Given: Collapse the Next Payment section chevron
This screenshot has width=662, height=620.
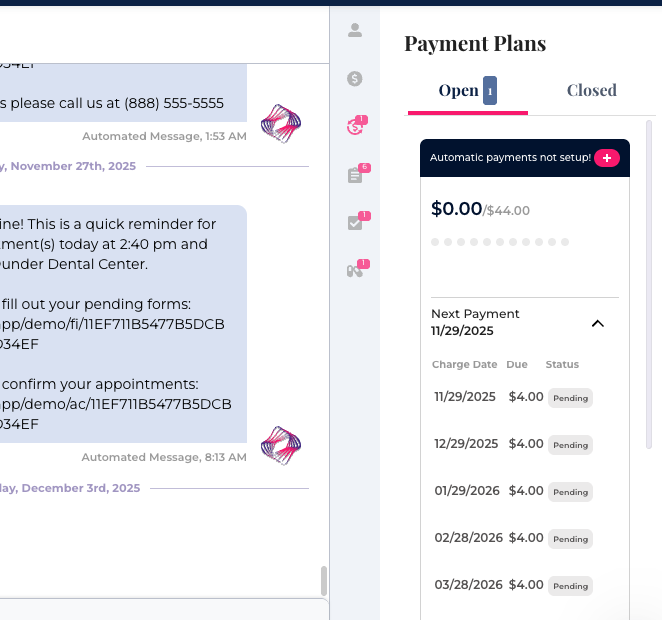Looking at the screenshot, I should [x=598, y=323].
